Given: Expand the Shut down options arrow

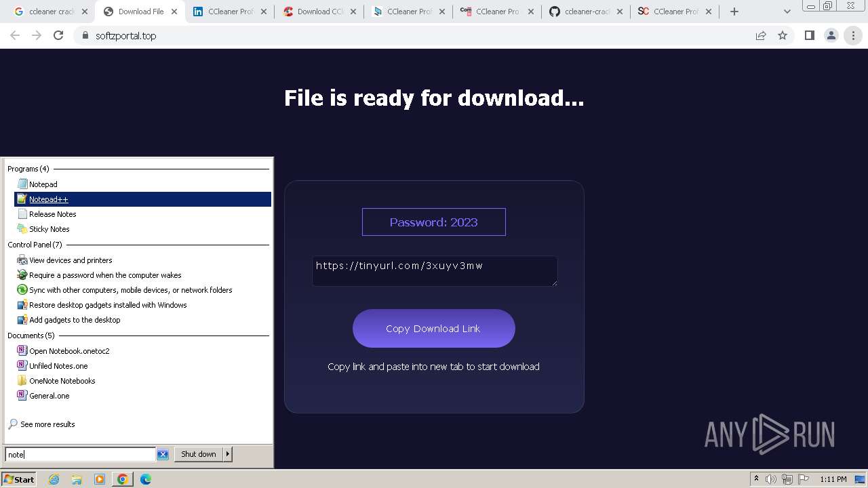Looking at the screenshot, I should point(228,454).
